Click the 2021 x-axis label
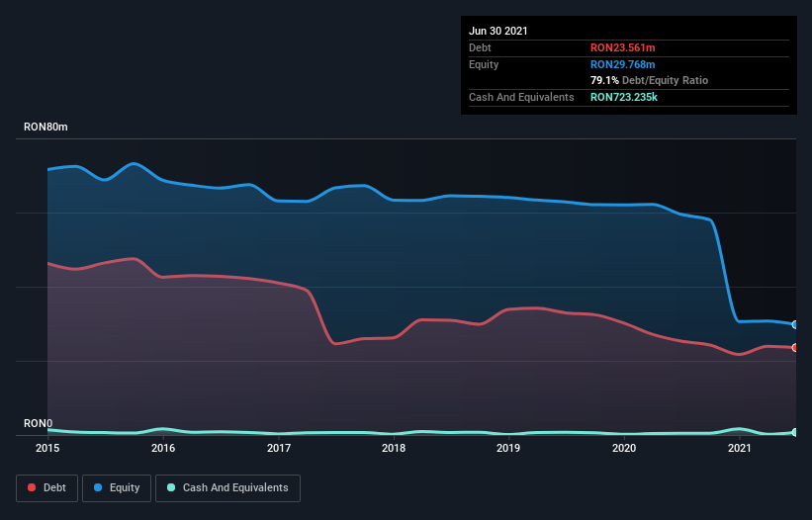This screenshot has height=520, width=812. pos(740,448)
